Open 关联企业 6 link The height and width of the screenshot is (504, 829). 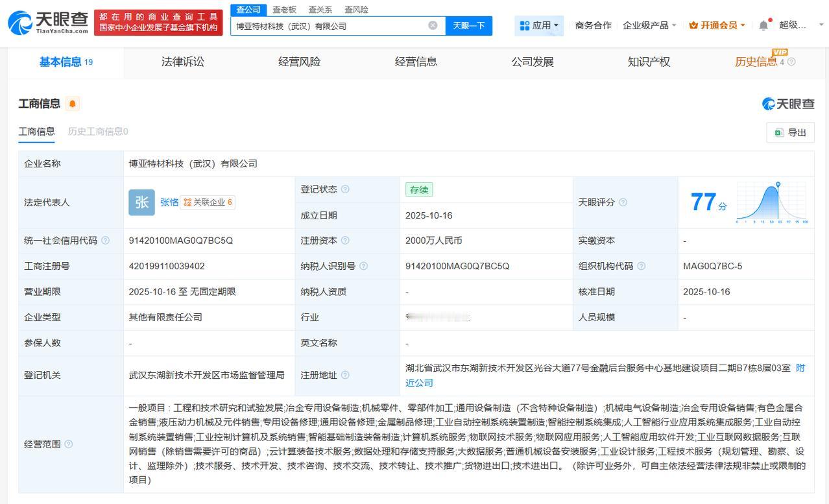click(x=208, y=202)
